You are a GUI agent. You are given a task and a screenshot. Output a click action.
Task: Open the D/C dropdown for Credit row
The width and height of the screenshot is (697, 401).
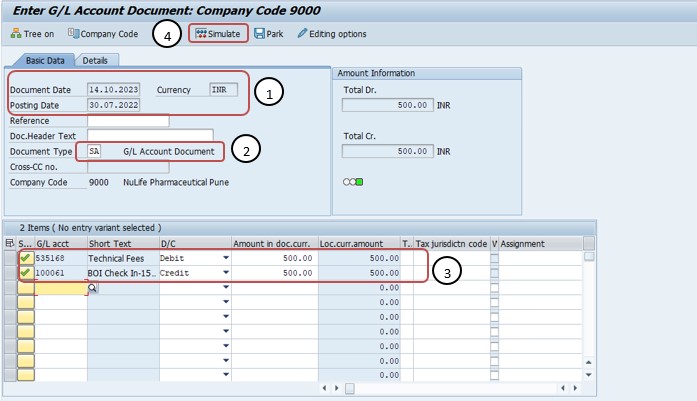[x=226, y=273]
